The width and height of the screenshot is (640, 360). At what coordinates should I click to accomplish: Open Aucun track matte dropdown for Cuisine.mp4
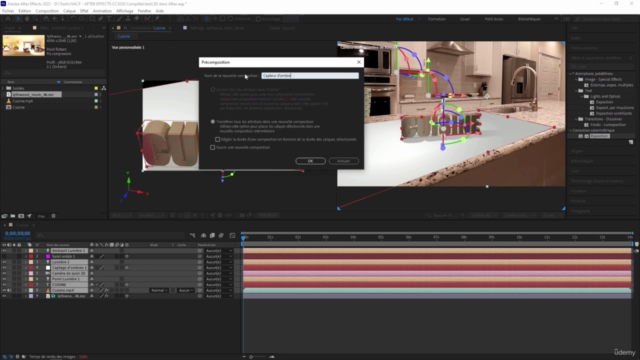pyautogui.click(x=186, y=290)
